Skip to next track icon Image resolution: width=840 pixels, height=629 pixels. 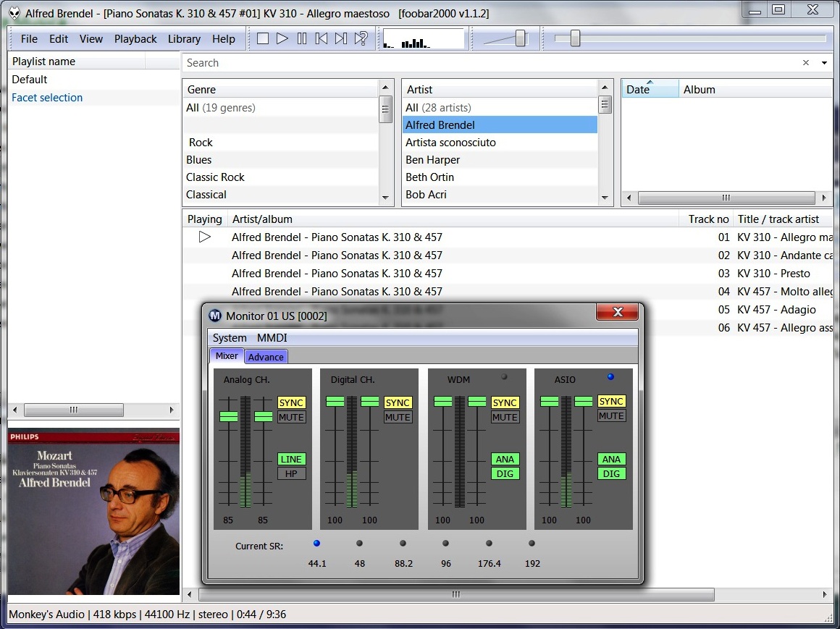pyautogui.click(x=341, y=38)
